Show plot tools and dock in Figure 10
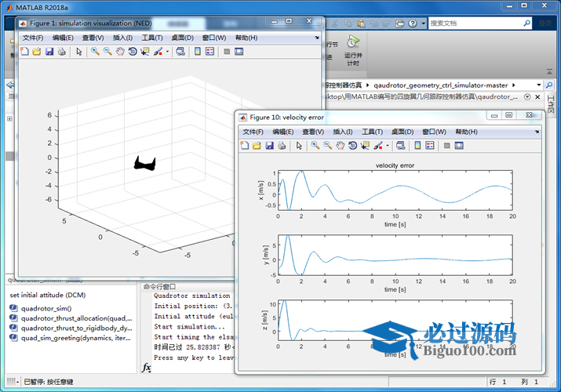The image size is (561, 392). (x=459, y=146)
